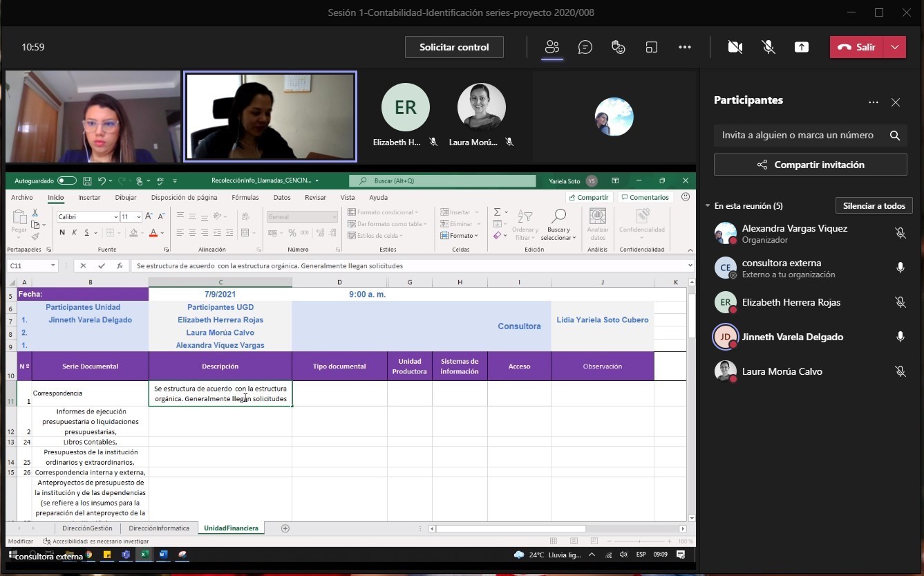924x576 pixels.
Task: Mute Jinneth Varela Delgado's microphone
Action: (900, 337)
